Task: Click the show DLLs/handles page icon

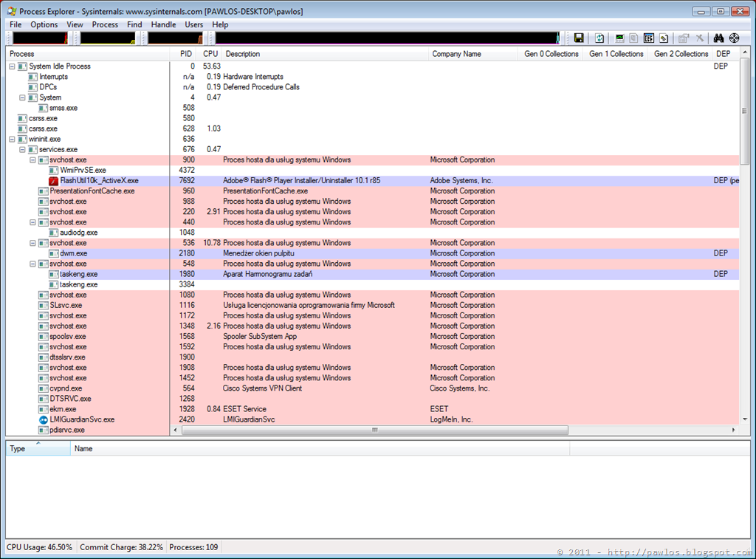Action: point(664,38)
